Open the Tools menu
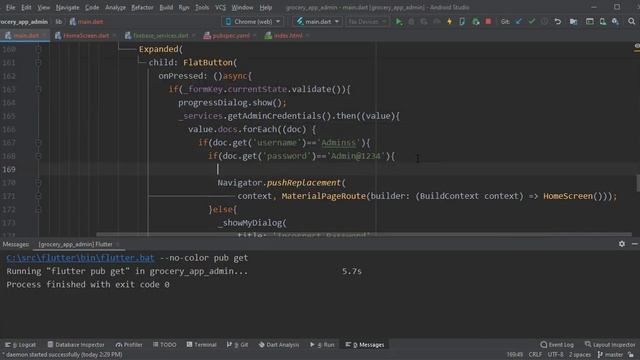 pos(202,7)
